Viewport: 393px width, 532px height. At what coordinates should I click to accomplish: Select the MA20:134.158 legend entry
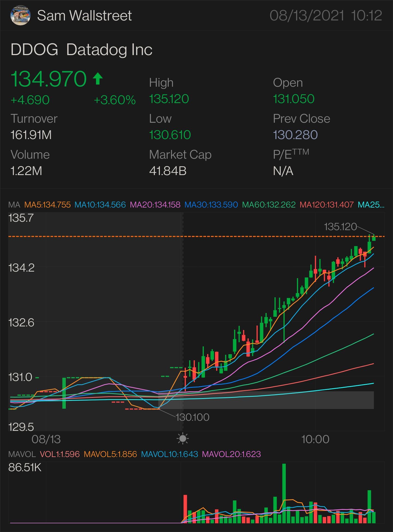[x=155, y=205]
